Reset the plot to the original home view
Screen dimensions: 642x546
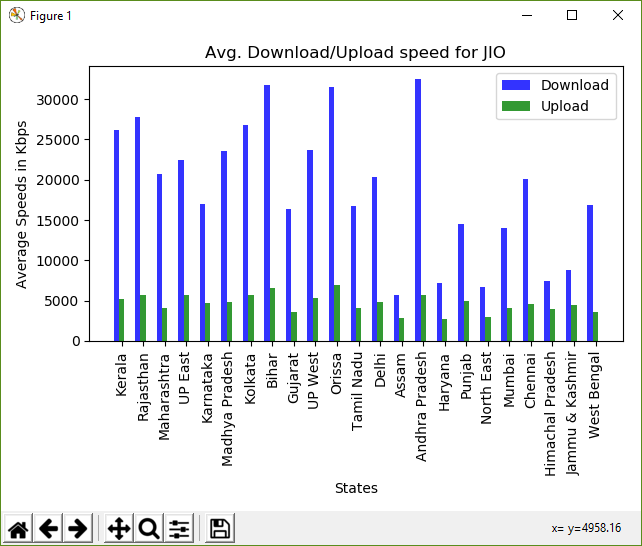coord(18,529)
